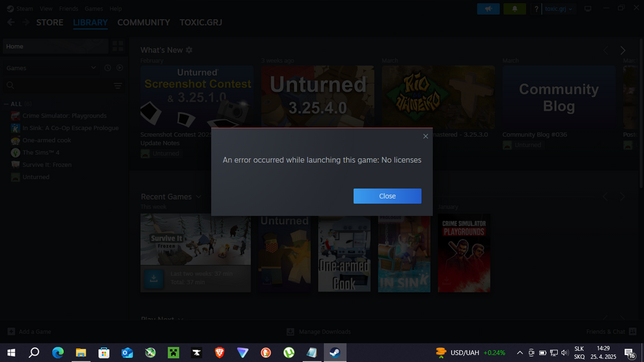Viewport: 644px width, 362px height.
Task: Open One-armed Cook recent game card
Action: [x=344, y=255]
